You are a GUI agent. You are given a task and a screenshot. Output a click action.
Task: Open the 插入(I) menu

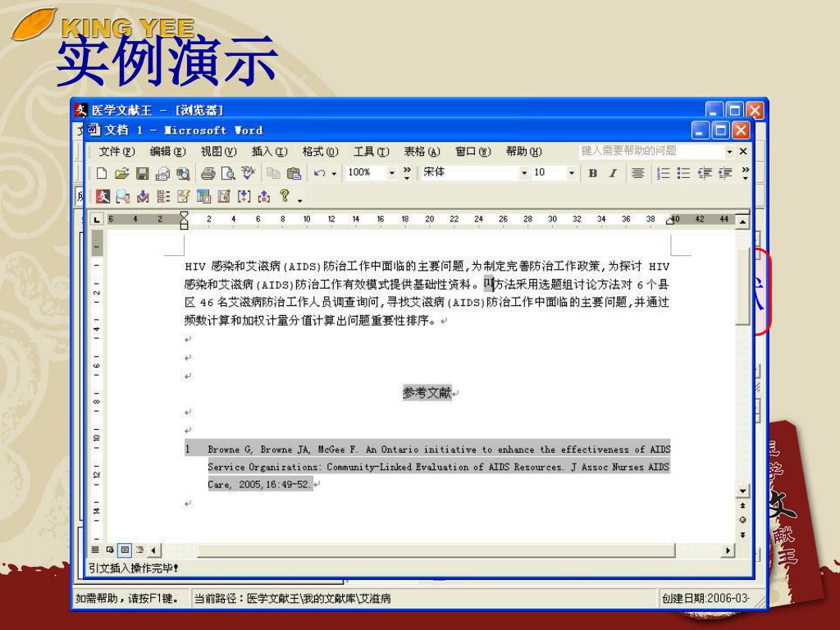(x=269, y=152)
